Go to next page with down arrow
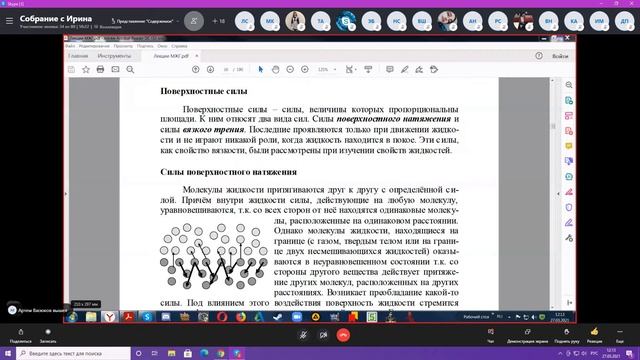Image resolution: width=640 pixels, height=360 pixels. (210, 69)
